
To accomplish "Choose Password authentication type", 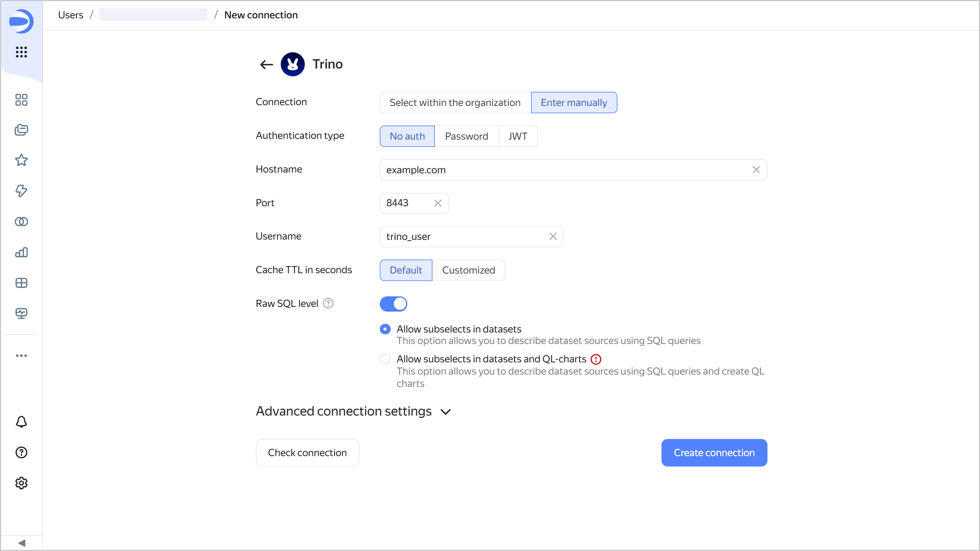I will click(x=466, y=136).
